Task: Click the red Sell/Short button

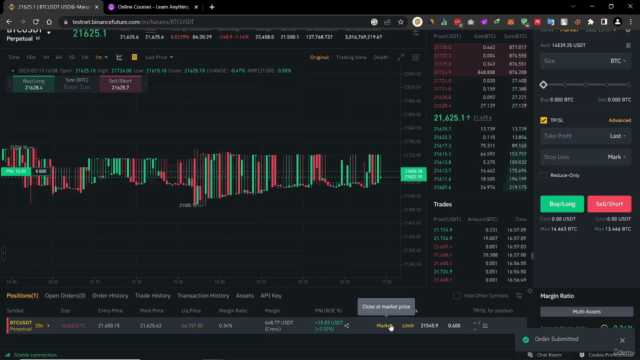Action: pyautogui.click(x=609, y=204)
